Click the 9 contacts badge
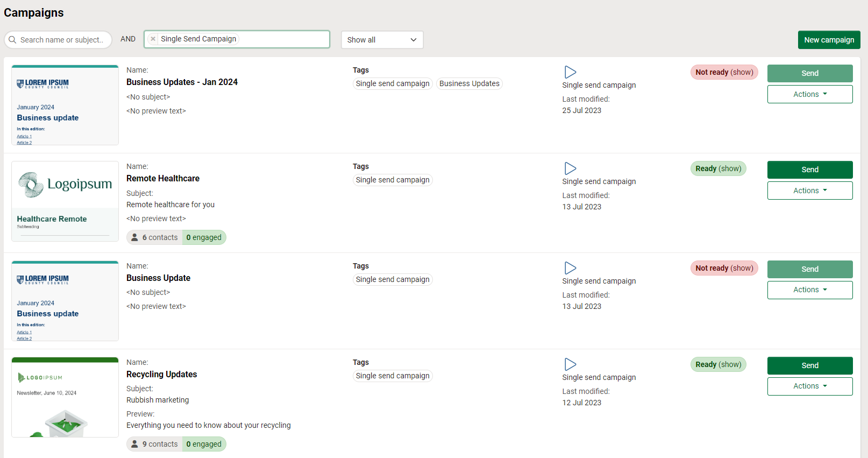The image size is (868, 458). (155, 444)
